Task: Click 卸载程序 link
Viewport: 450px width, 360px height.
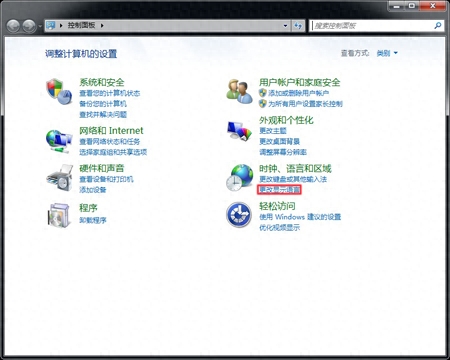Action: coord(93,220)
